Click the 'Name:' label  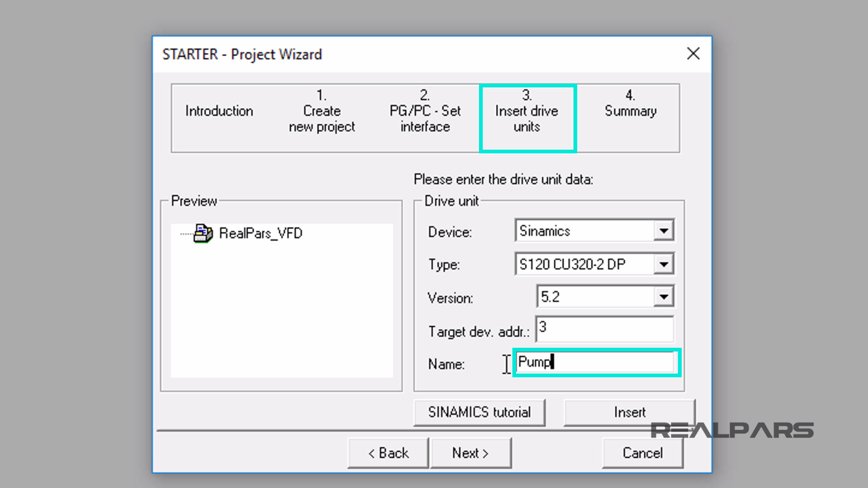446,364
